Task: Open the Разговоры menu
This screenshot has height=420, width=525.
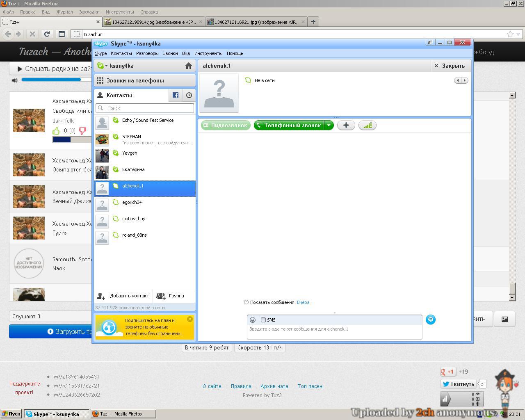Action: pos(147,53)
